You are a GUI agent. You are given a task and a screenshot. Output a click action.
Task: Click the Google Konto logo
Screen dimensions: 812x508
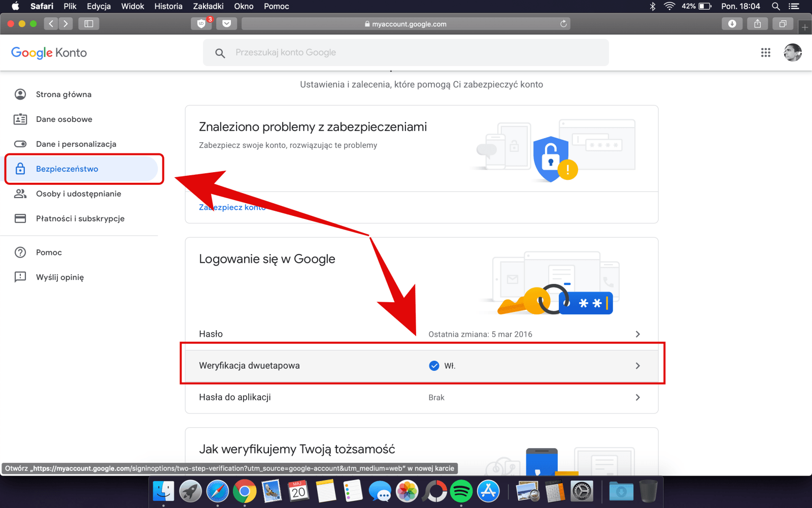[x=49, y=53]
